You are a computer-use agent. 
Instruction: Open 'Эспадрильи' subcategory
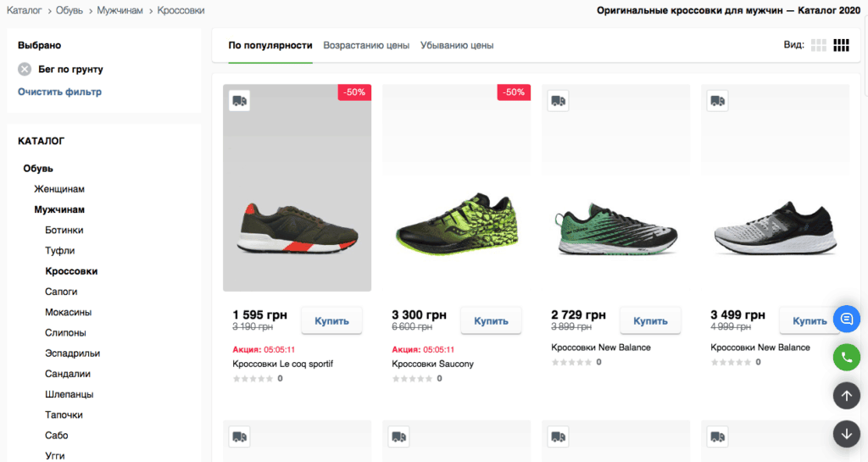tap(73, 353)
